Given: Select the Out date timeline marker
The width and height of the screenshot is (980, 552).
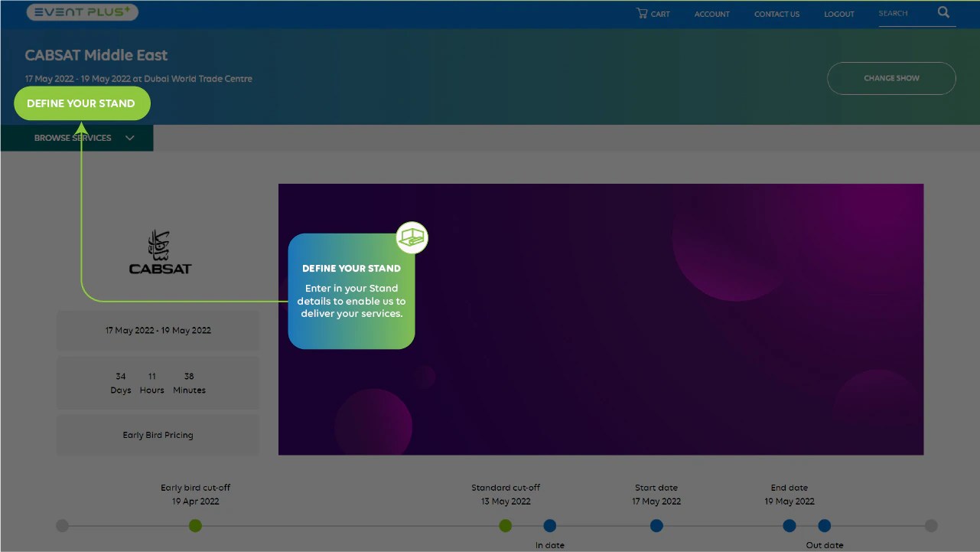Looking at the screenshot, I should (x=824, y=525).
